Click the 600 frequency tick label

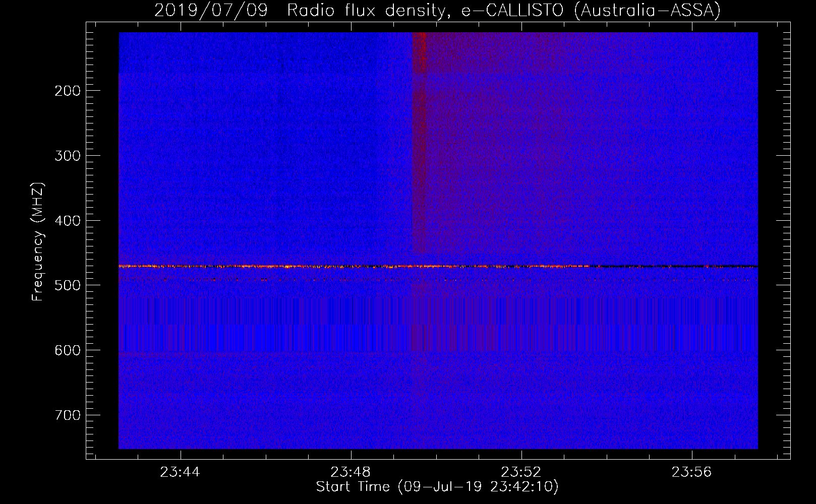point(68,350)
